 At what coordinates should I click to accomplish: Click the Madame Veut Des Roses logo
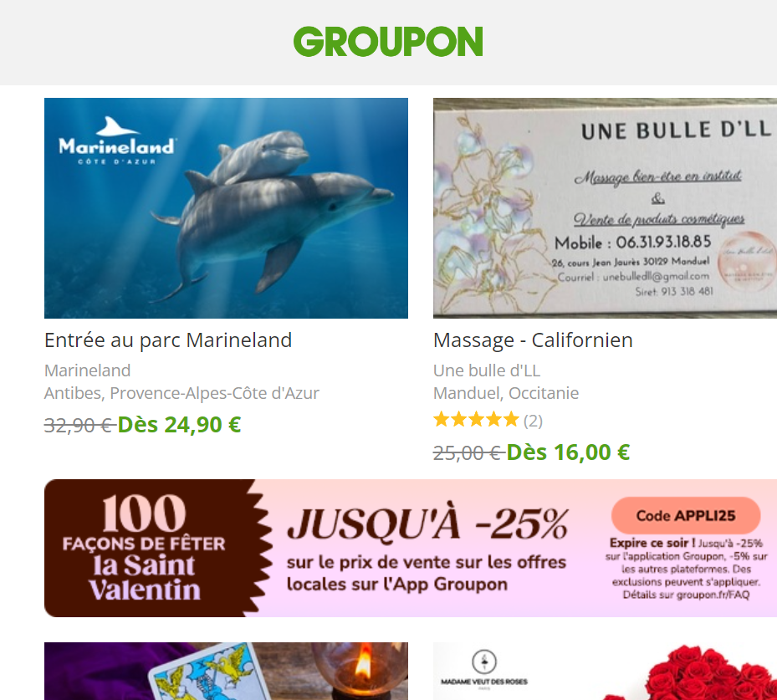[x=484, y=668]
